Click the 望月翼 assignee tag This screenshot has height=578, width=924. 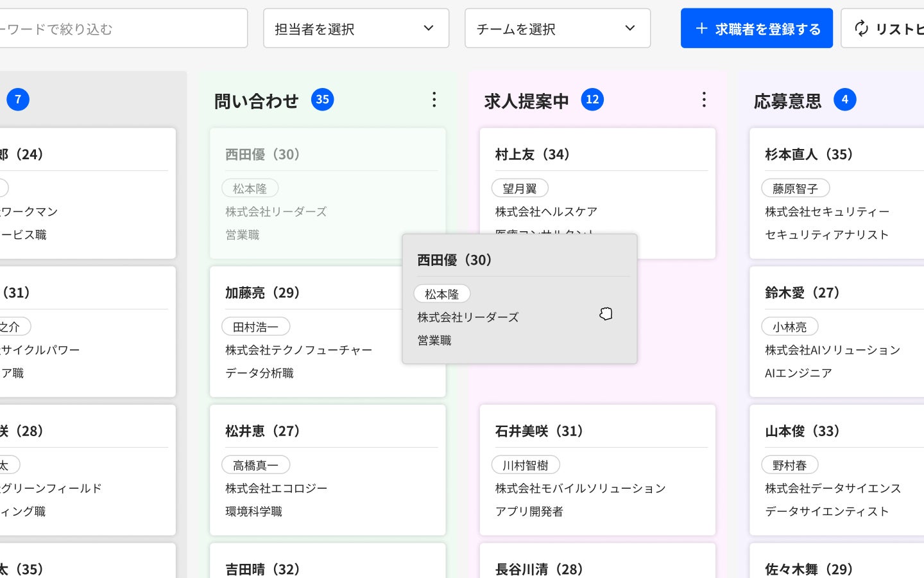pos(520,188)
